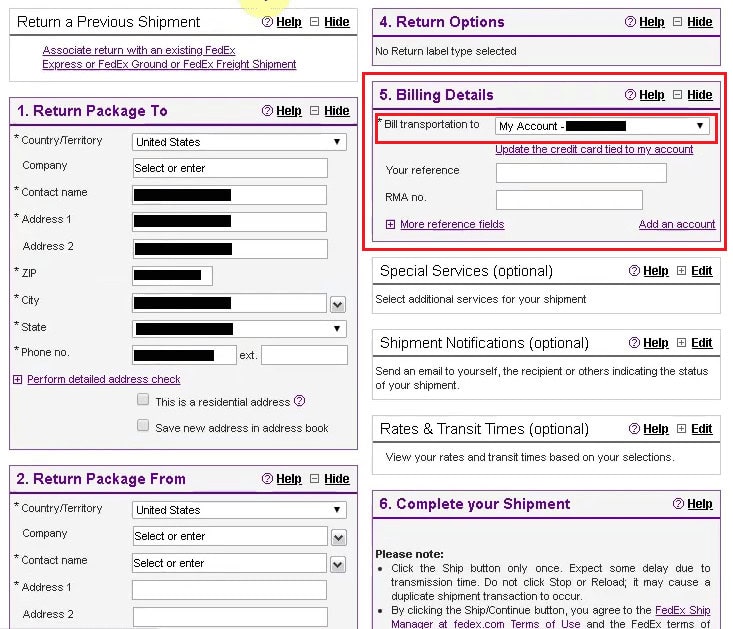Viewport: 733px width, 629px height.
Task: Click Address 2 field in Return Package From
Action: pyautogui.click(x=230, y=617)
